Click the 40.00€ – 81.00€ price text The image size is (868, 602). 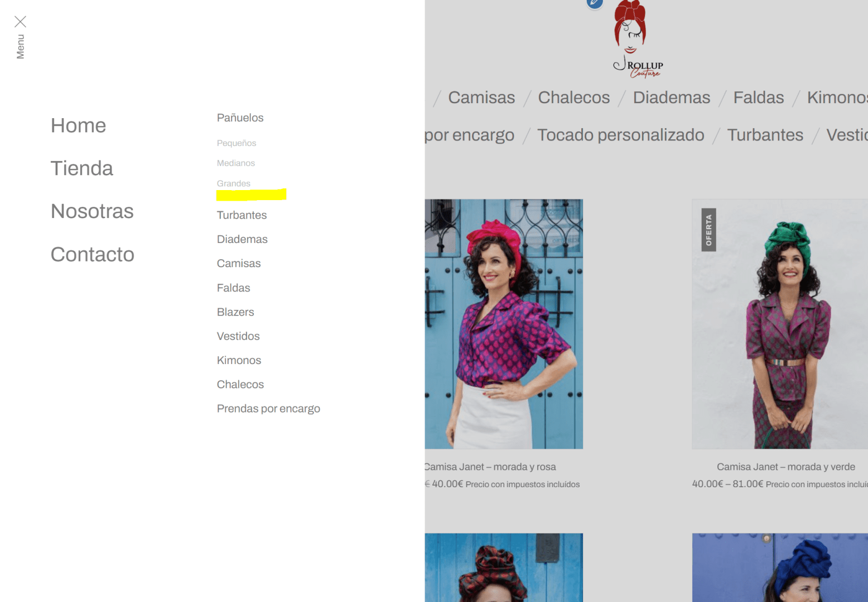pos(727,484)
